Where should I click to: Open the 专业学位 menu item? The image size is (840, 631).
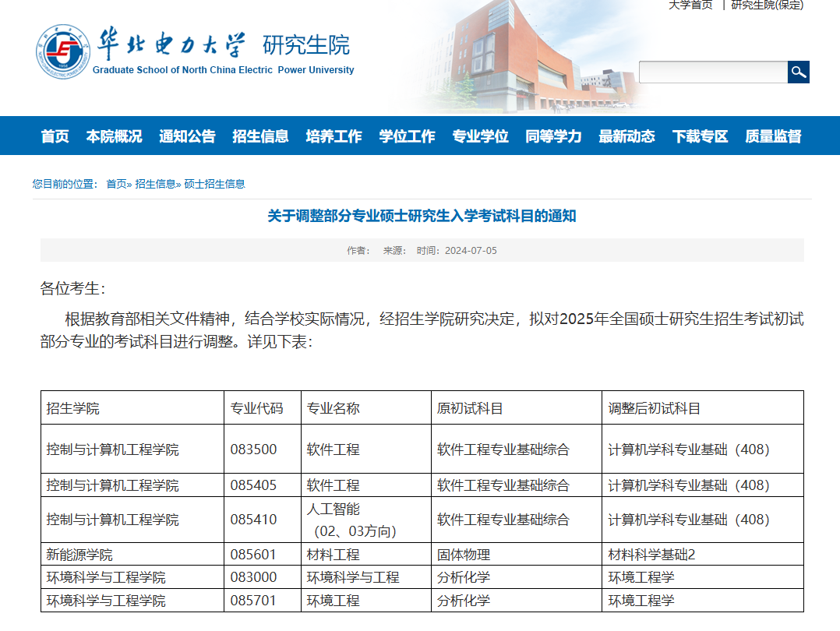(480, 136)
